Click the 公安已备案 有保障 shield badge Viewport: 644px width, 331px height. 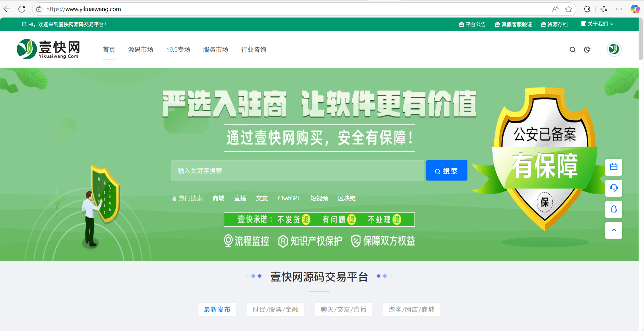click(544, 159)
